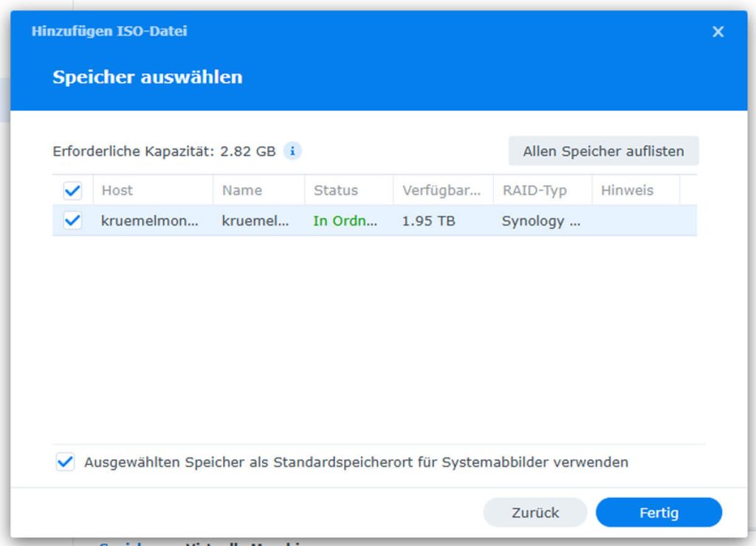Image resolution: width=756 pixels, height=546 pixels.
Task: Toggle the select-all checkbox in table header
Action: pyautogui.click(x=72, y=191)
